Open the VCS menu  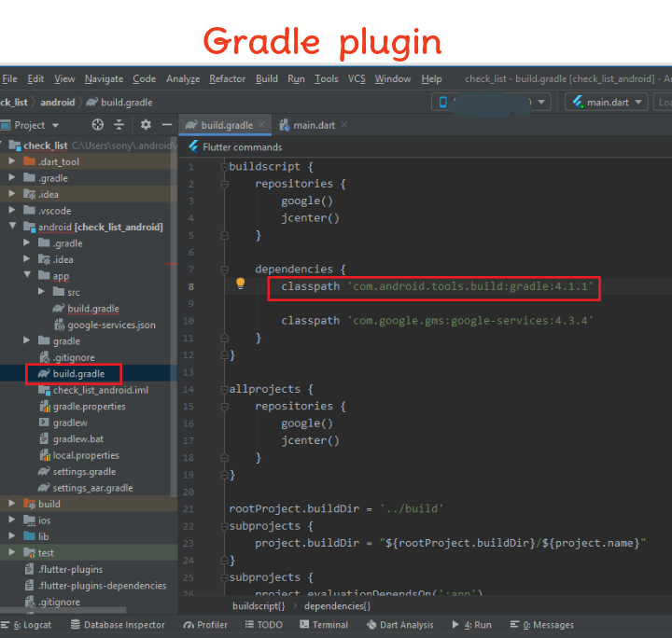[357, 78]
